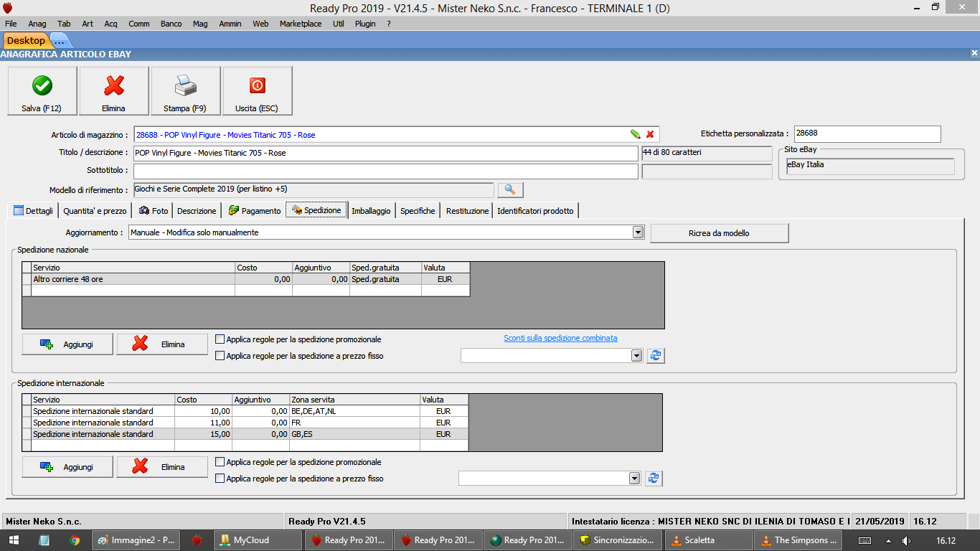This screenshot has width=980, height=551.
Task: Switch to the Identificatori prodotto tab
Action: (x=535, y=210)
